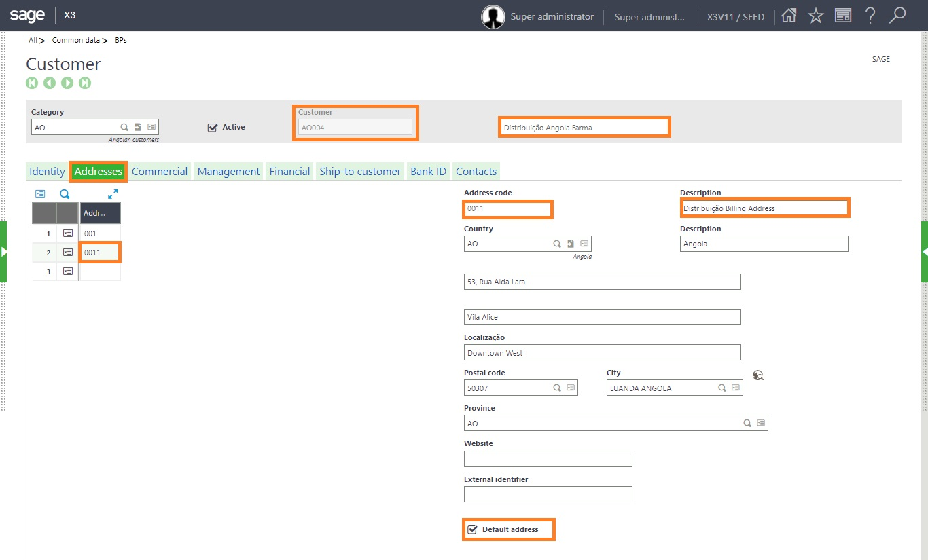Click the Addr... column header
Viewport: 928px width, 560px height.
click(x=100, y=213)
